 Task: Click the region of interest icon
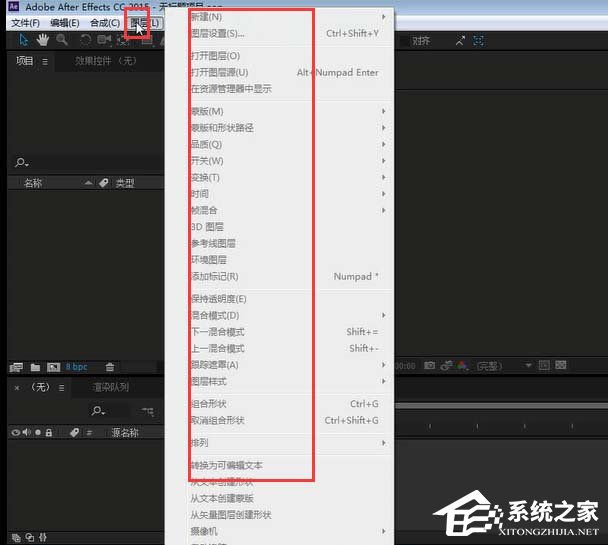[x=544, y=365]
